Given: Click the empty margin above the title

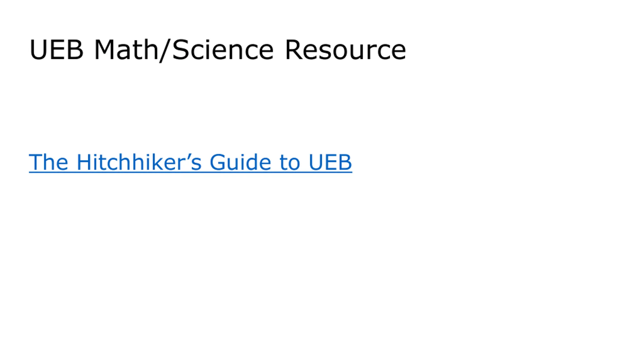Looking at the screenshot, I should coord(322,16).
